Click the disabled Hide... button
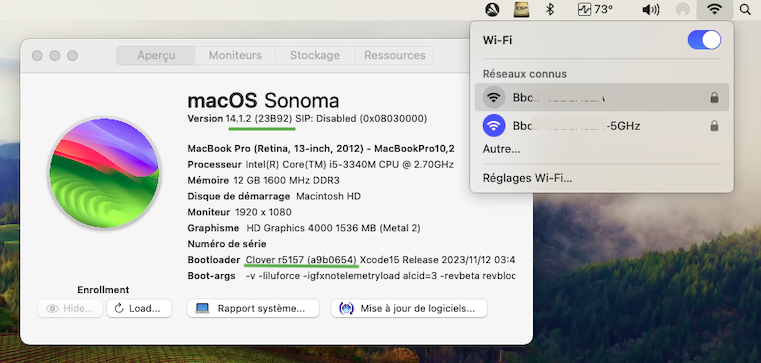 click(x=70, y=308)
